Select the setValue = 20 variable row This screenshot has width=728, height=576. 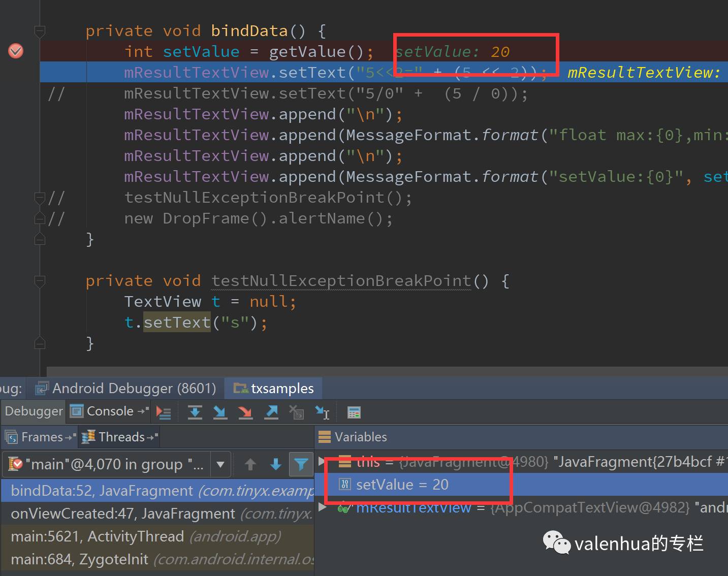tap(401, 485)
